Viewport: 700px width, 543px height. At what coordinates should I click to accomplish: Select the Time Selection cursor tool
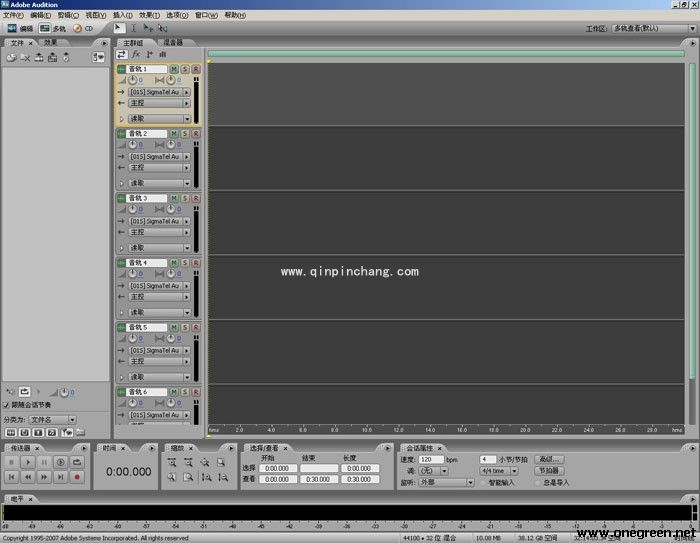133,28
